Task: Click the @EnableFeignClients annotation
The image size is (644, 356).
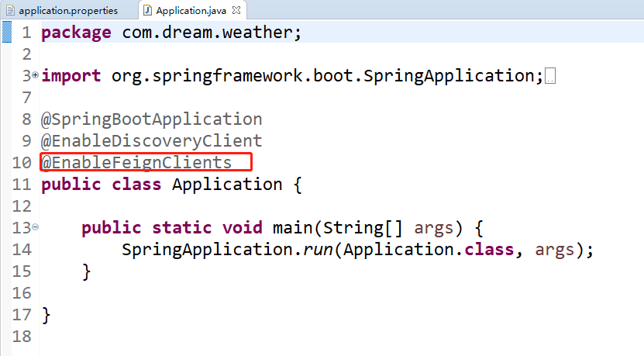Action: coord(136,162)
